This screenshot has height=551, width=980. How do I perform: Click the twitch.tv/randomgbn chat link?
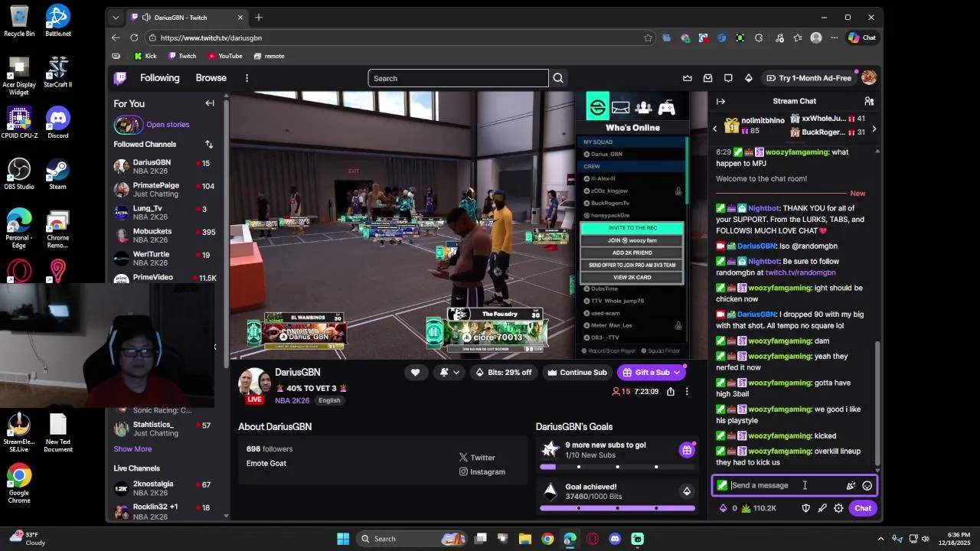[x=800, y=272]
